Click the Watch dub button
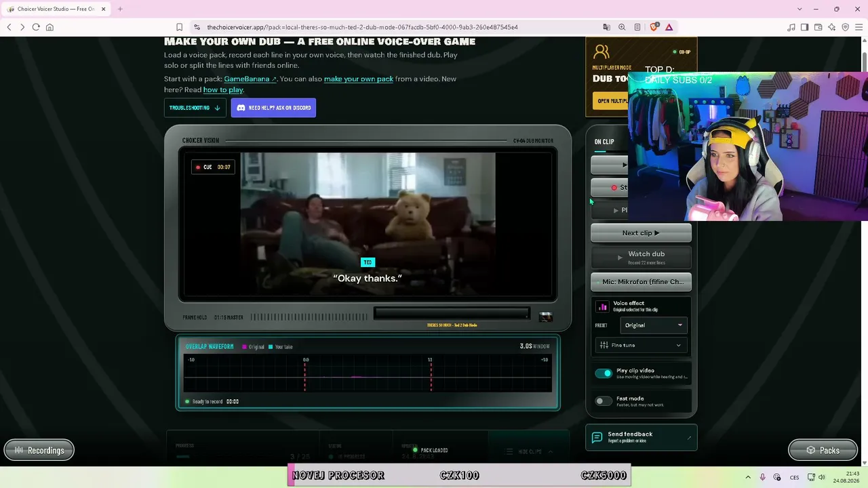Screen dimensions: 868x488 (x=641, y=257)
